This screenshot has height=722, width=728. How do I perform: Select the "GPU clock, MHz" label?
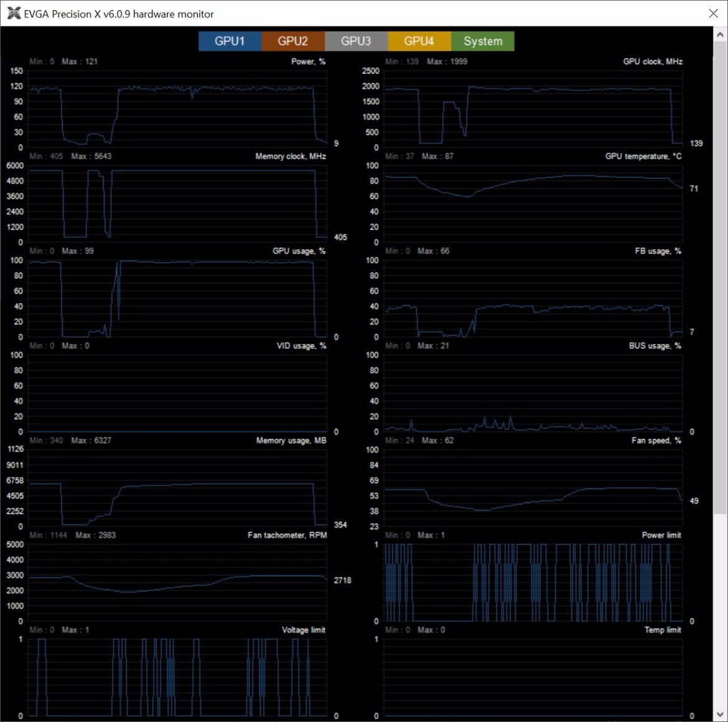[653, 61]
